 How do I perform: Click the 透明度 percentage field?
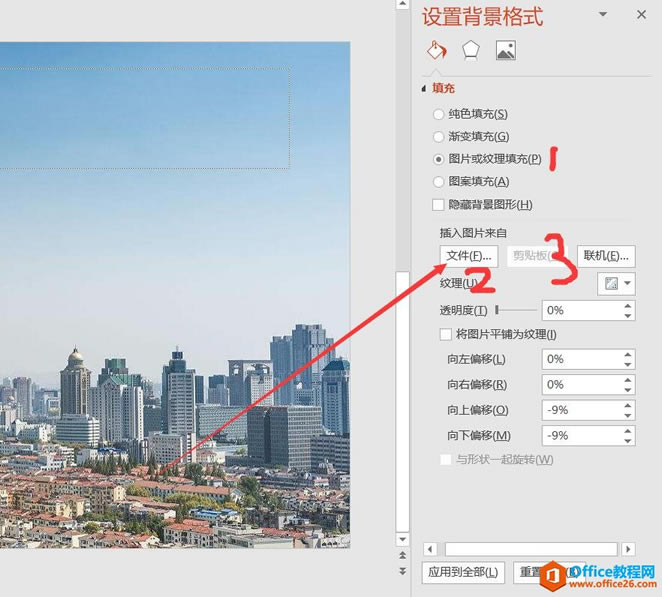pyautogui.click(x=581, y=311)
